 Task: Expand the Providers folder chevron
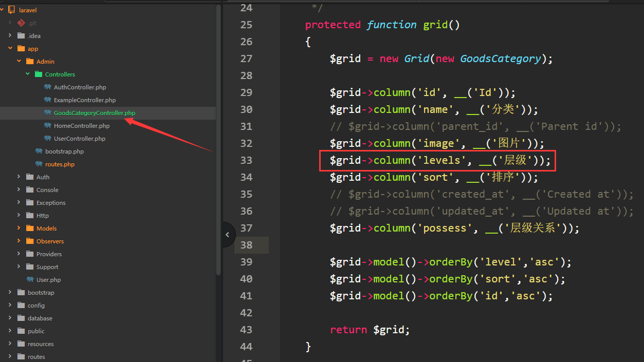(19, 254)
